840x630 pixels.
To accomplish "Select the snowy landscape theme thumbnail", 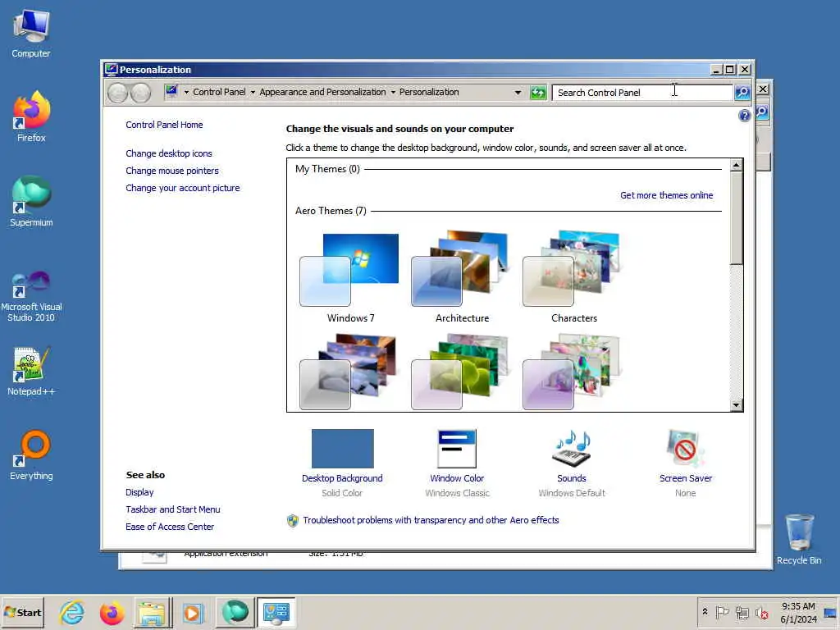I will click(x=348, y=372).
